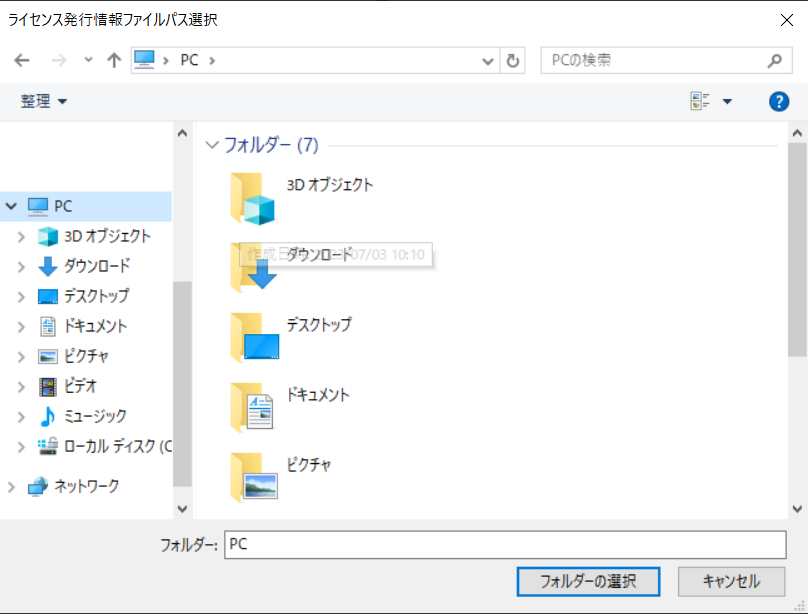Select the 3D オブジェクト folder icon
This screenshot has height=614, width=809.
pos(253,197)
